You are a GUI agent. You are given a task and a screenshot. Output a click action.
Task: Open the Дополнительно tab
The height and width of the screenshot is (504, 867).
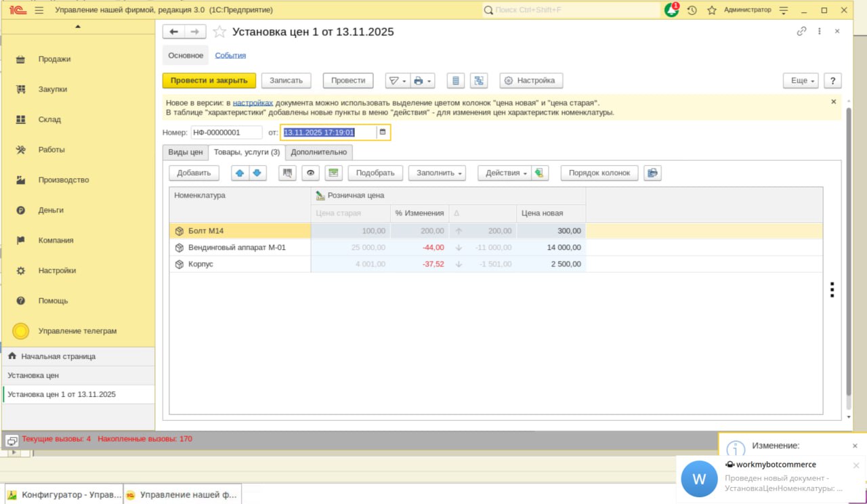(318, 152)
